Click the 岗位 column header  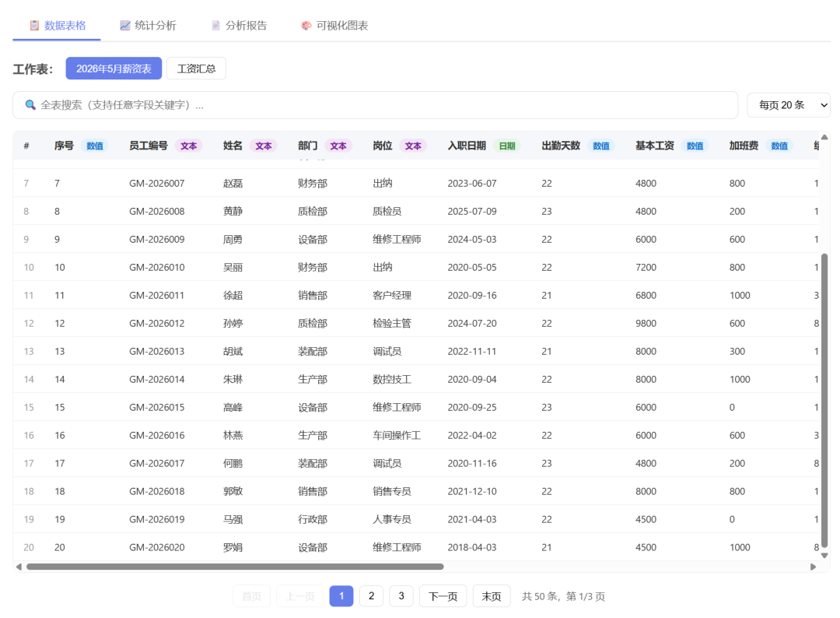[x=383, y=146]
